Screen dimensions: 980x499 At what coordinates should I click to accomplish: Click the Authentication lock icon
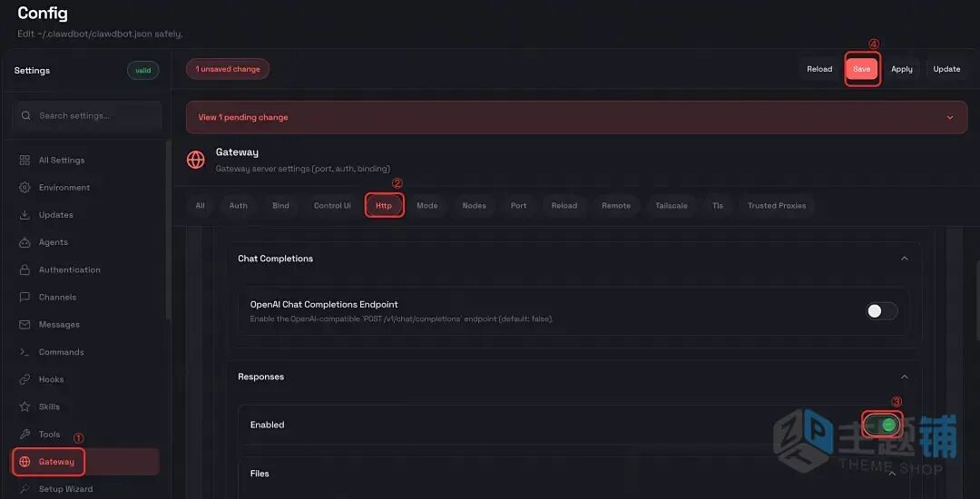pos(24,269)
